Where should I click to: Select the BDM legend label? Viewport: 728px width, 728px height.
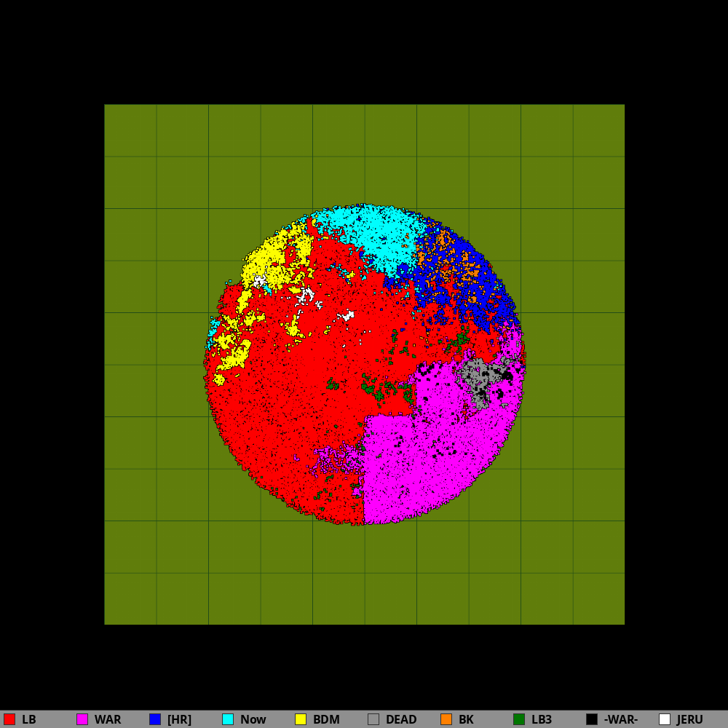pos(326,720)
